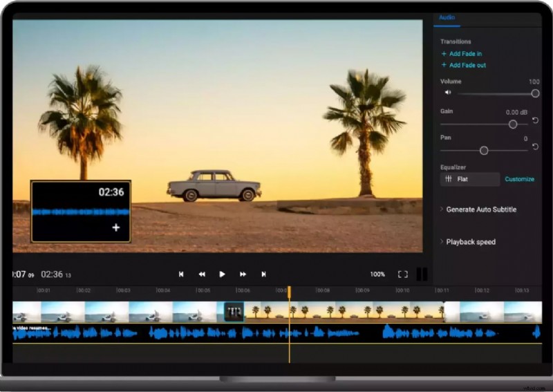The height and width of the screenshot is (392, 553).
Task: Click the 02:36 audio clip waveform card
Action: [81, 212]
